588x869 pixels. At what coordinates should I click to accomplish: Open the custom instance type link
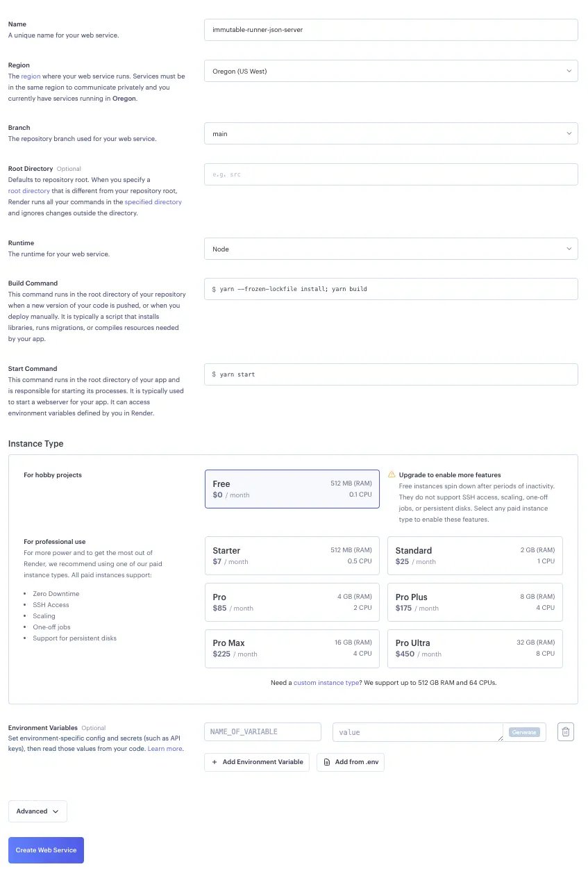326,683
